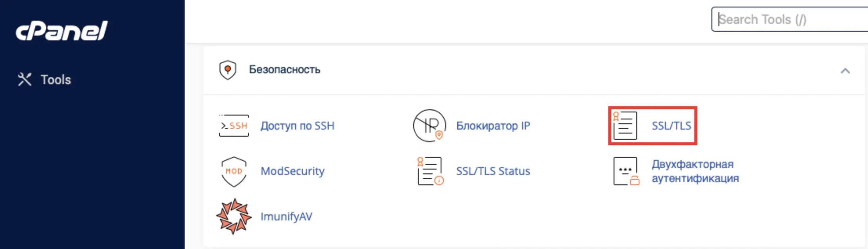Viewport: 868px width, 249px height.
Task: Click the cPanel logo
Action: pos(61,31)
